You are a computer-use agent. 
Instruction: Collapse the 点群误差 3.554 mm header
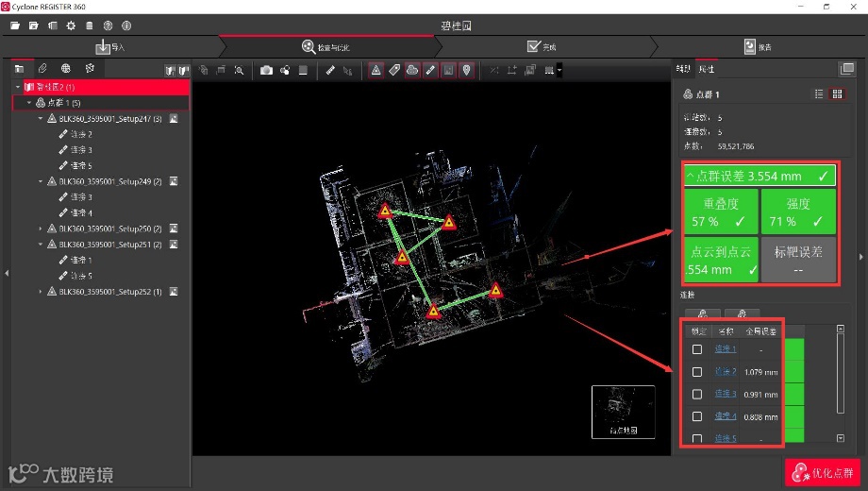click(759, 177)
